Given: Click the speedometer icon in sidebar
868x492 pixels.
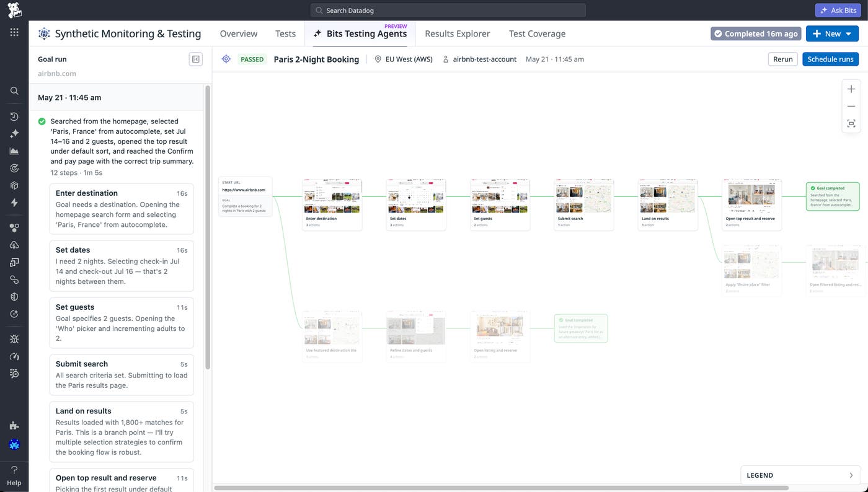Looking at the screenshot, I should tap(14, 357).
